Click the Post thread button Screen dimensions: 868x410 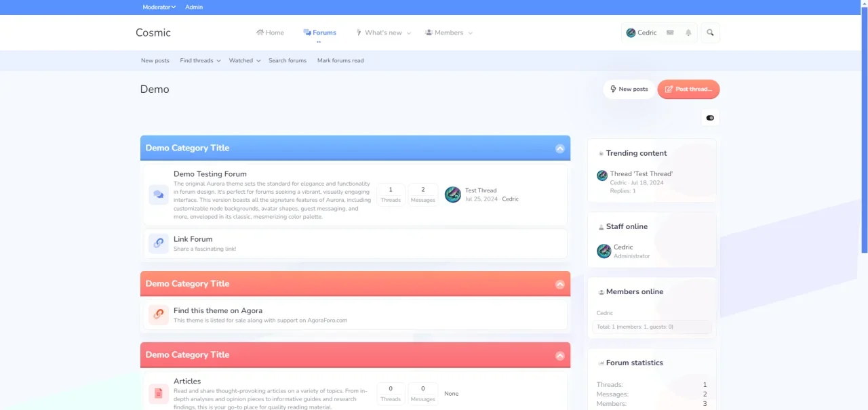tap(688, 89)
